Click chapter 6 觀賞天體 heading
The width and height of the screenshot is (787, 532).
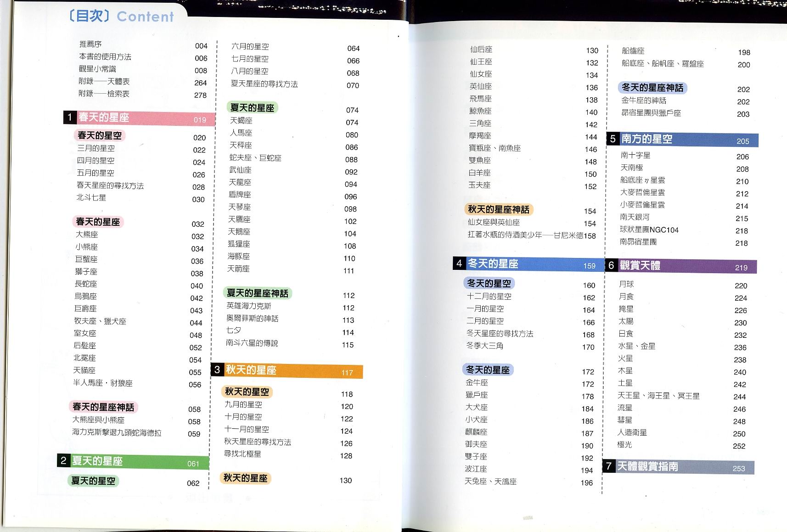pos(681,266)
